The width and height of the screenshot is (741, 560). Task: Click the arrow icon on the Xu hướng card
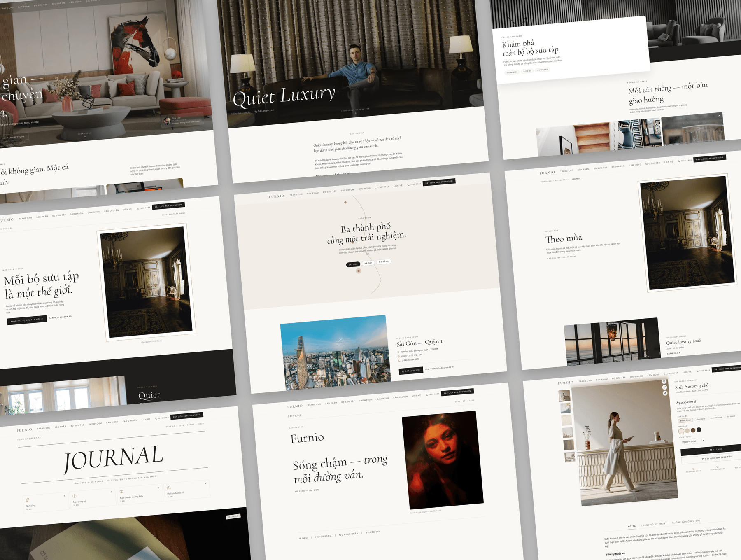[x=64, y=496]
